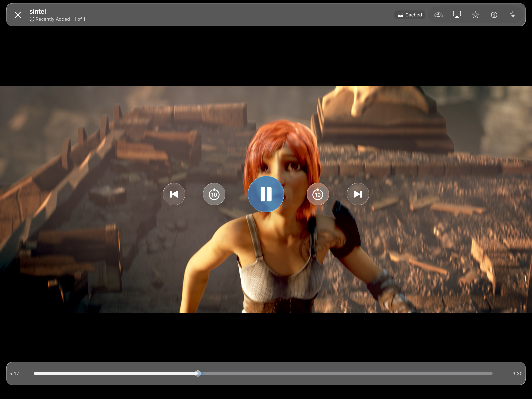Pause the video playback
This screenshot has width=532, height=399.
[266, 194]
